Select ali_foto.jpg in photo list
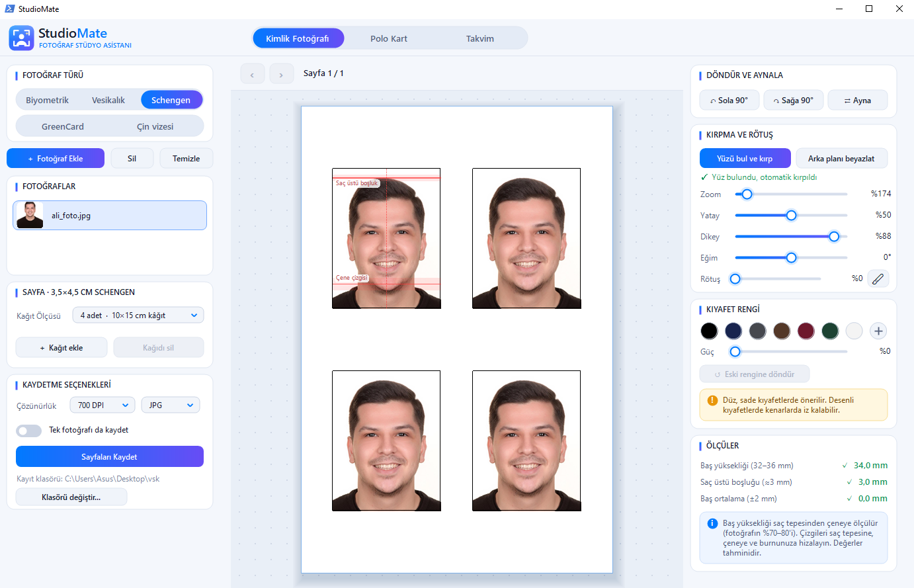This screenshot has height=588, width=914. 110,216
